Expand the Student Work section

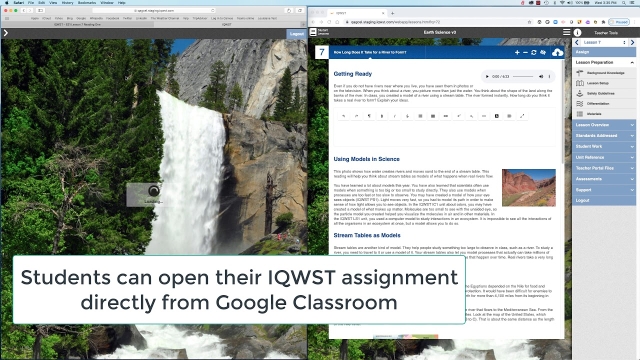[x=604, y=146]
